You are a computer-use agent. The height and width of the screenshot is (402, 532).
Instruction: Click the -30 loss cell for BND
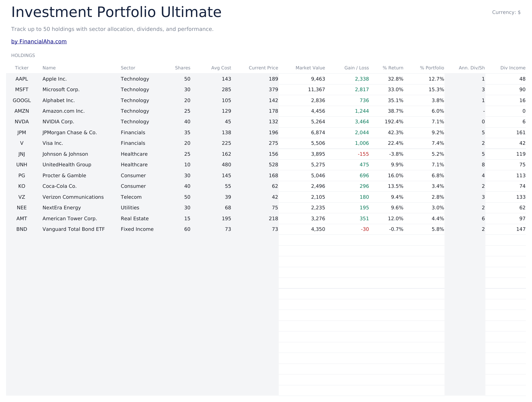click(x=365, y=229)
